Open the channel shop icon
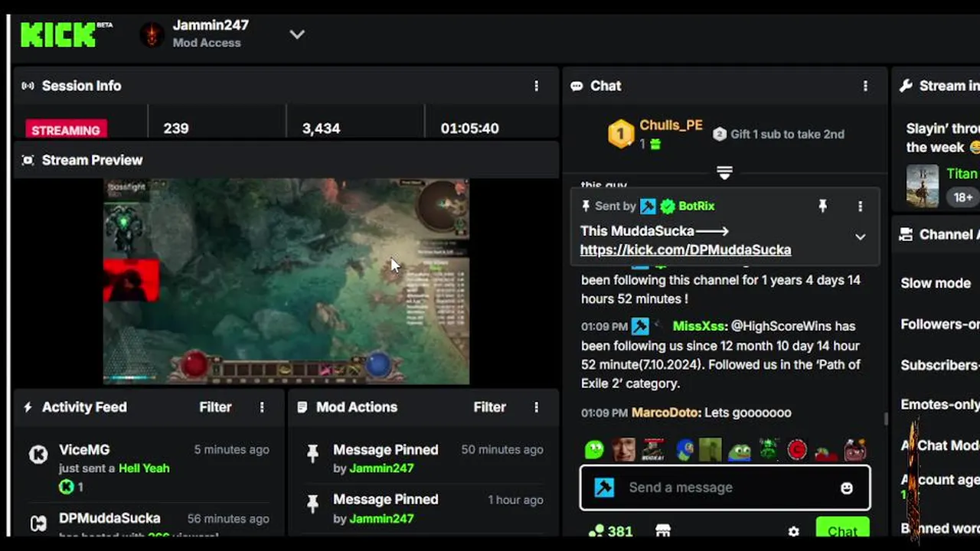This screenshot has width=980, height=551. click(x=663, y=530)
